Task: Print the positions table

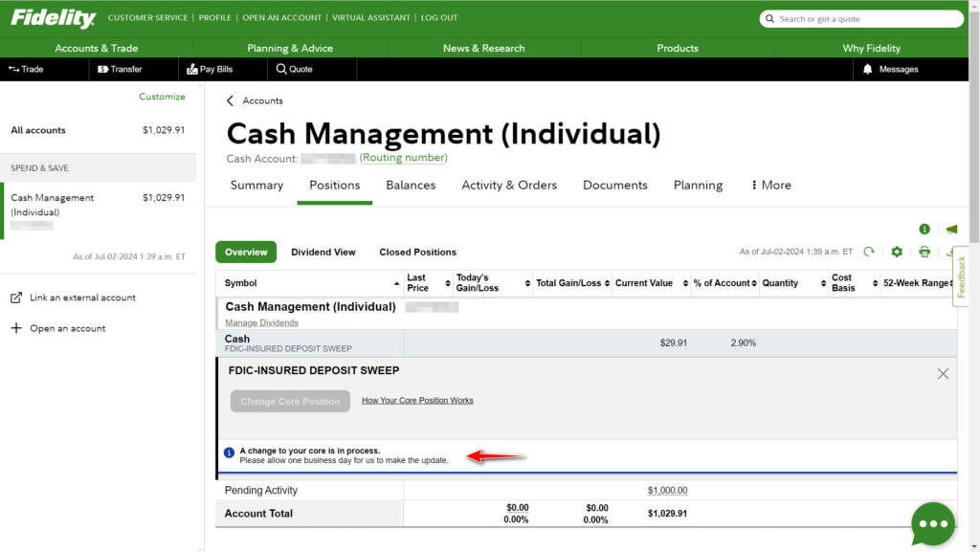Action: 924,252
